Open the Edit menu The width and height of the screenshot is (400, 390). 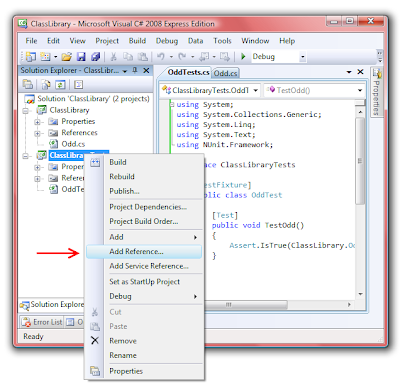(x=53, y=41)
